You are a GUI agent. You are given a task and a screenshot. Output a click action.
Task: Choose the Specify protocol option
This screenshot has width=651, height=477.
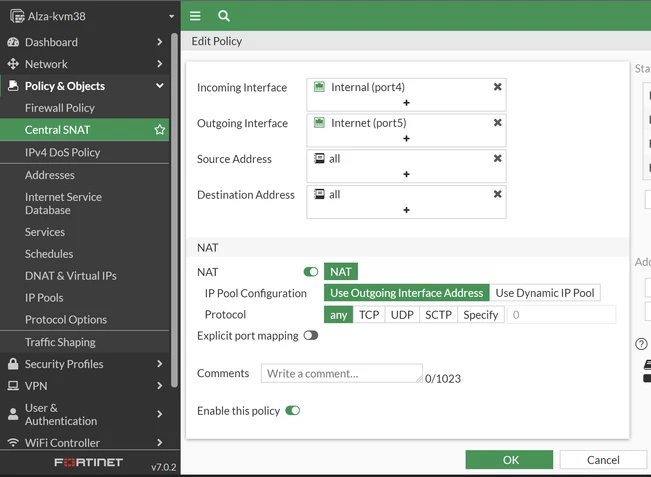(481, 315)
